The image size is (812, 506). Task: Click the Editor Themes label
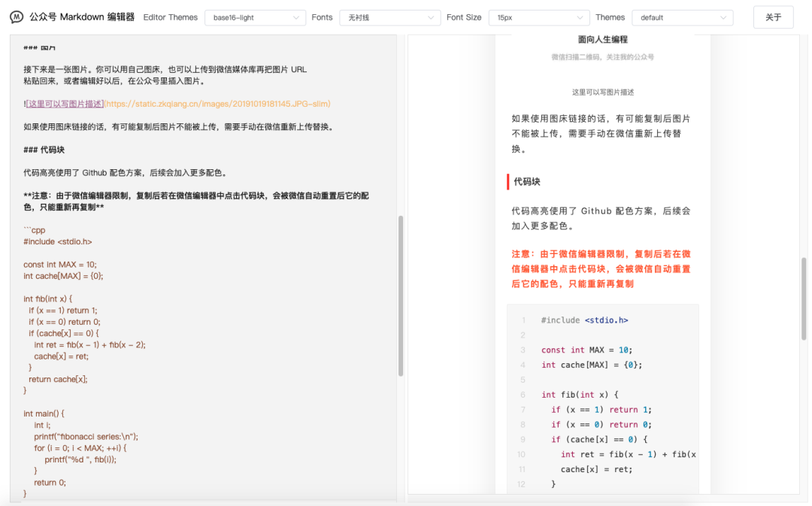tap(171, 17)
